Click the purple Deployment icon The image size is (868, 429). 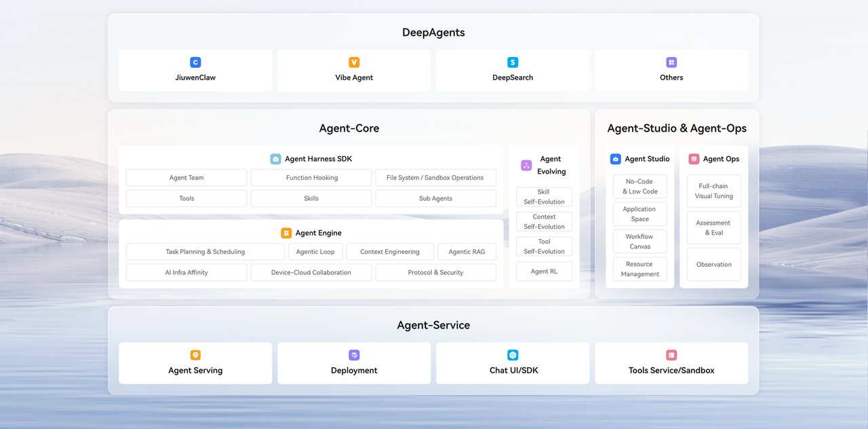coord(354,355)
